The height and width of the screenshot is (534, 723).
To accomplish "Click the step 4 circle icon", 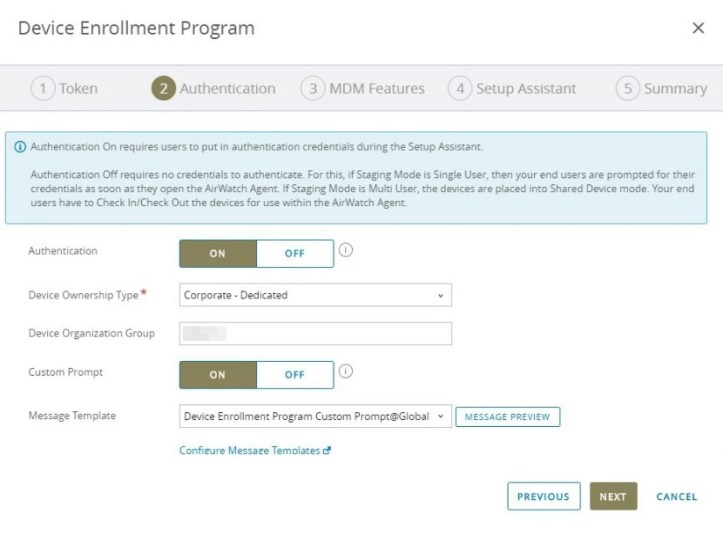I will (460, 88).
